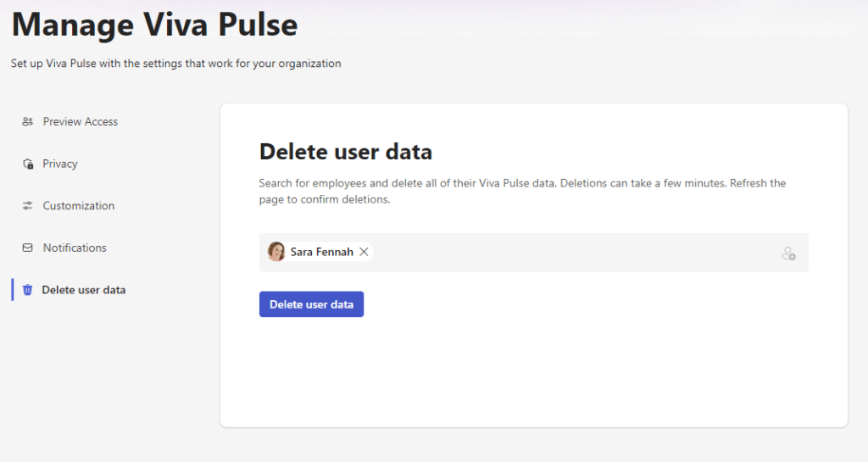Select Delete user data in the sidebar

coord(84,290)
